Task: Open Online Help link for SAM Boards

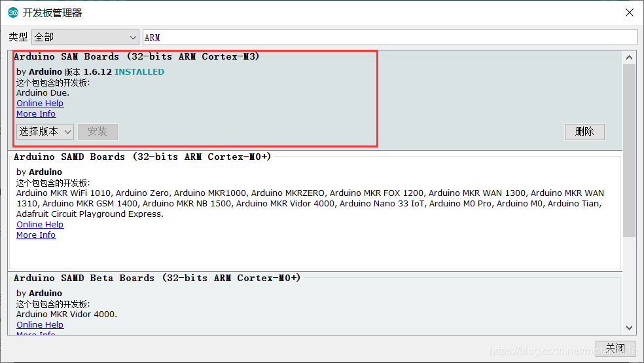Action: coord(40,103)
